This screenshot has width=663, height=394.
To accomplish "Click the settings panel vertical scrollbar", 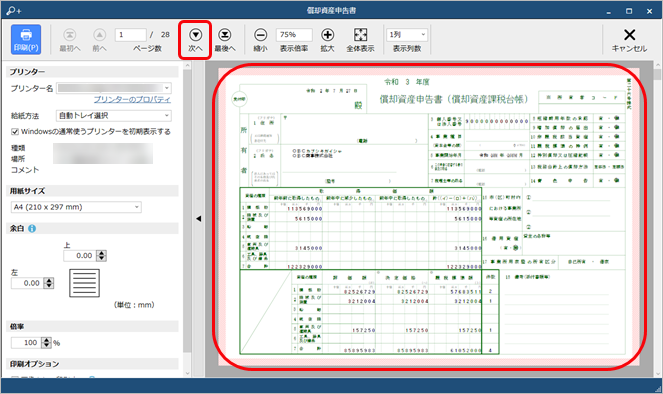I will [x=188, y=211].
